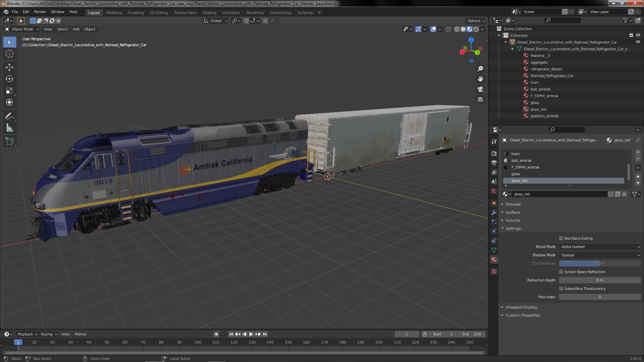Open the Blend Mode dropdown
This screenshot has height=362, width=644.
coord(600,247)
